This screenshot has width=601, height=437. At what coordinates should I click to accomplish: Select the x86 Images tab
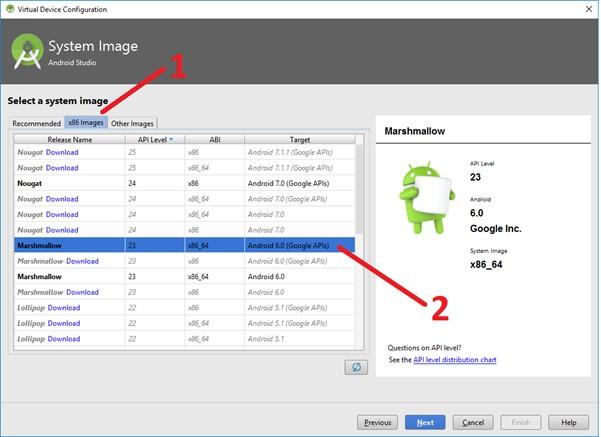(86, 123)
